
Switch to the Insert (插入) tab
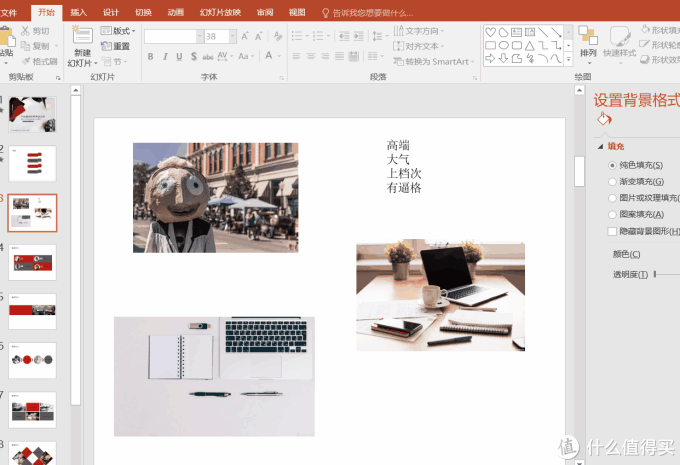pyautogui.click(x=78, y=12)
